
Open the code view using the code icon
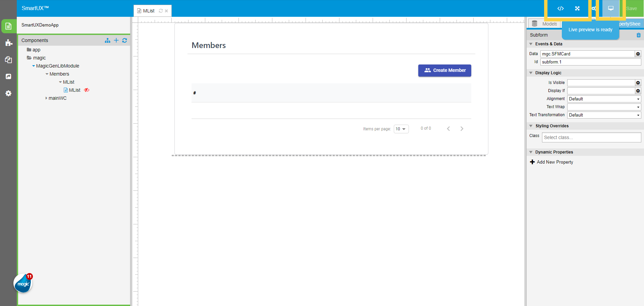point(560,8)
